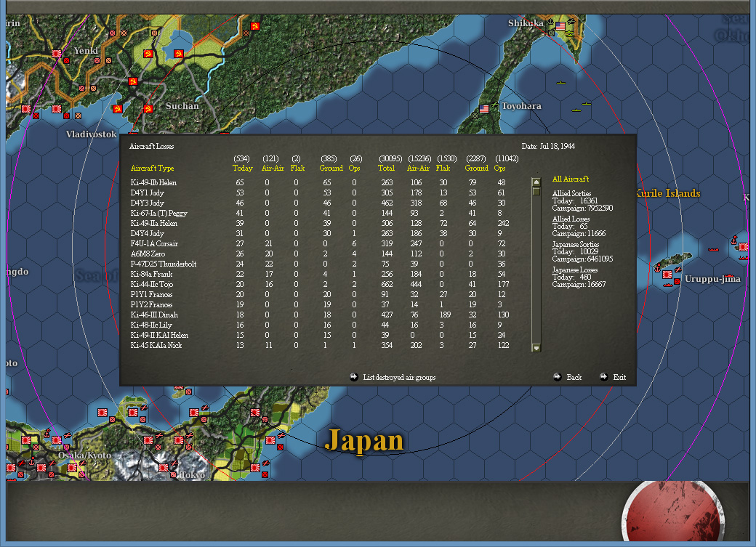Image resolution: width=756 pixels, height=547 pixels.
Task: Exit the Aircraft Losses window
Action: [x=613, y=377]
